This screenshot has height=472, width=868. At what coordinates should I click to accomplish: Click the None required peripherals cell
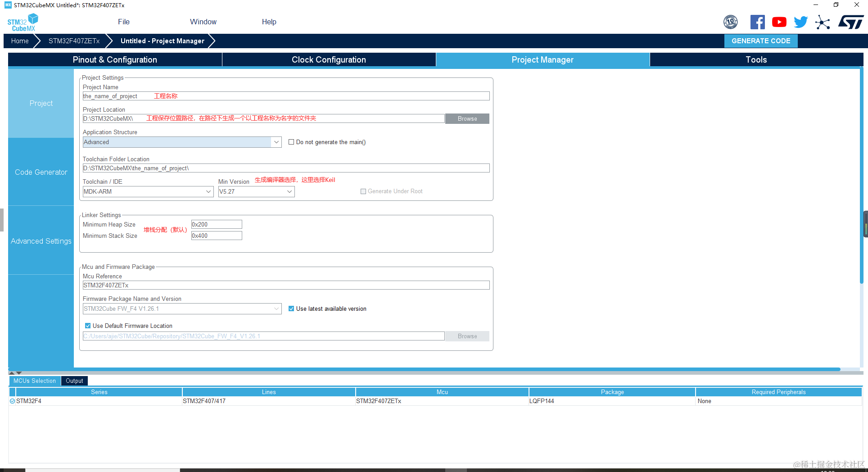point(778,401)
